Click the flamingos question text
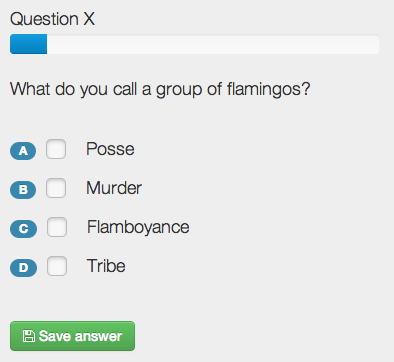 (x=160, y=89)
